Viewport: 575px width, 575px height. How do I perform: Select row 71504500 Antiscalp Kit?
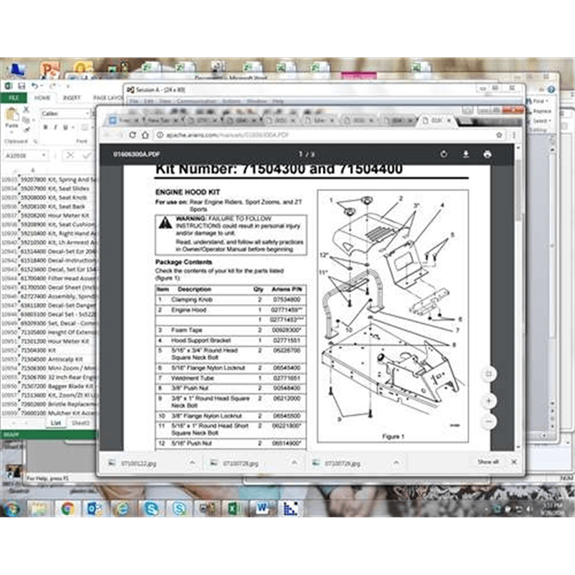pos(50,359)
